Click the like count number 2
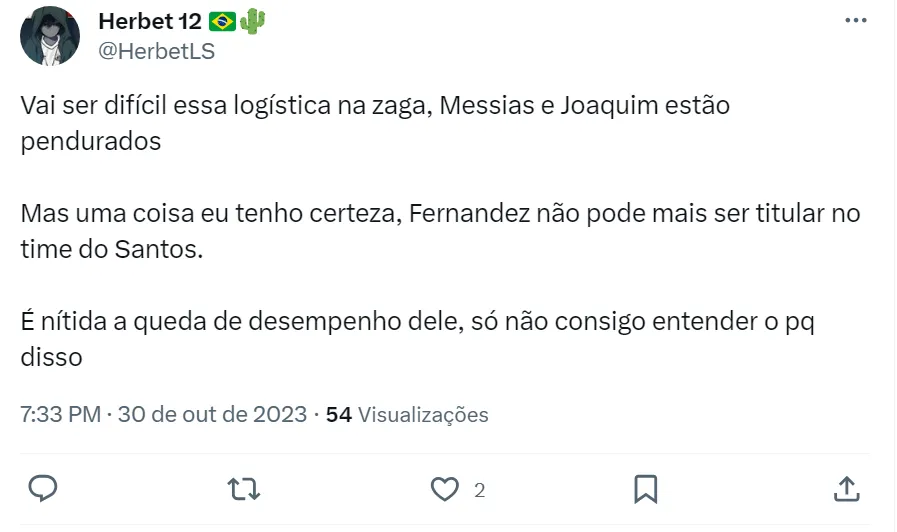This screenshot has height=532, width=897. pyautogui.click(x=480, y=490)
